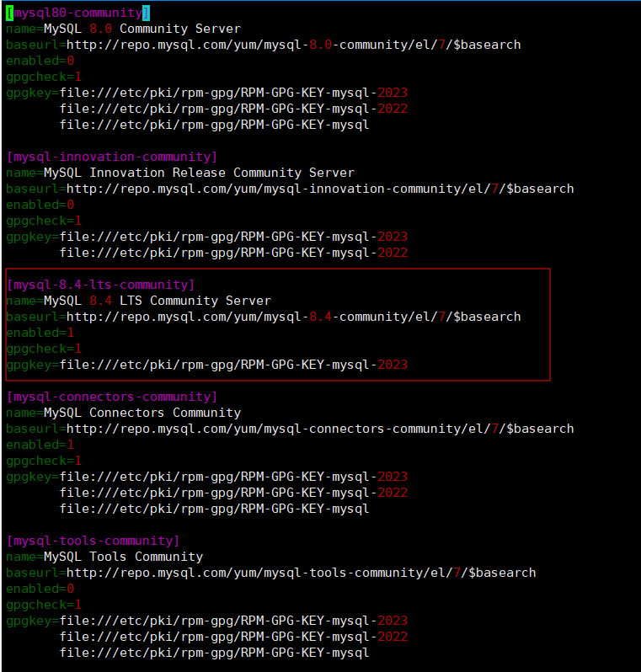
Task: Click the mysql-connectors-community baseurl link
Action: coord(320,429)
